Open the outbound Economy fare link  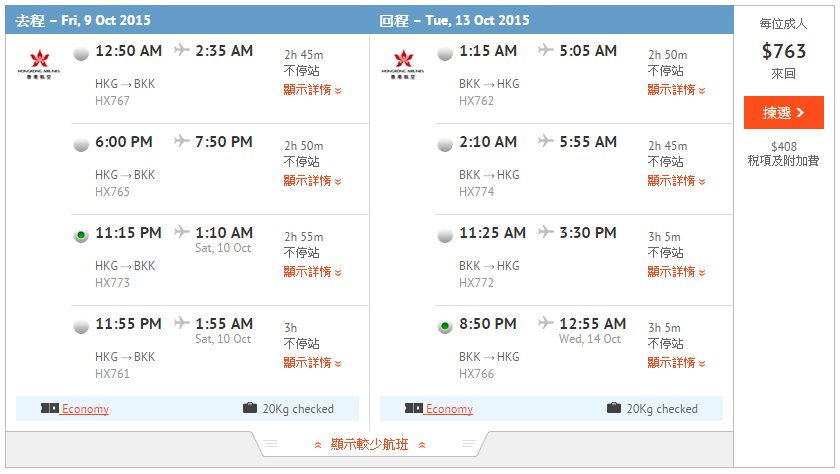coord(85,409)
